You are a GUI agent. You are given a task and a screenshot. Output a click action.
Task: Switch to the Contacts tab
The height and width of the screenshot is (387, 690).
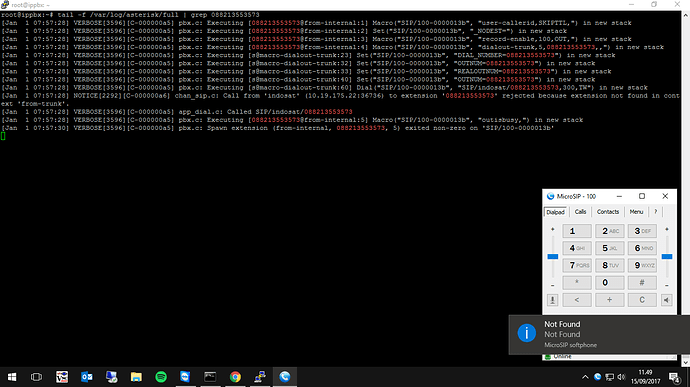(608, 212)
